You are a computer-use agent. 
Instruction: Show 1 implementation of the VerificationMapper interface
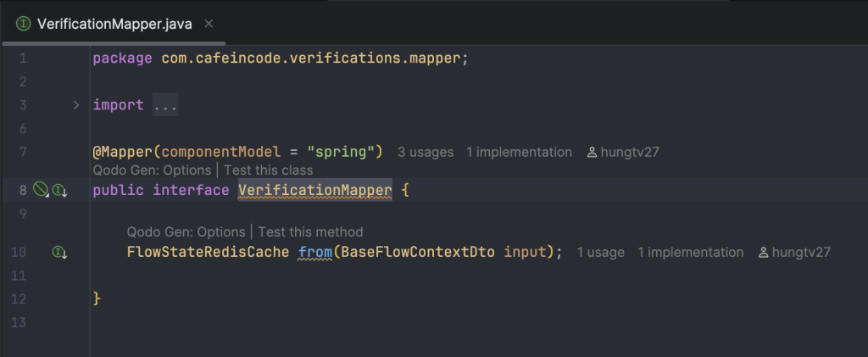(519, 152)
